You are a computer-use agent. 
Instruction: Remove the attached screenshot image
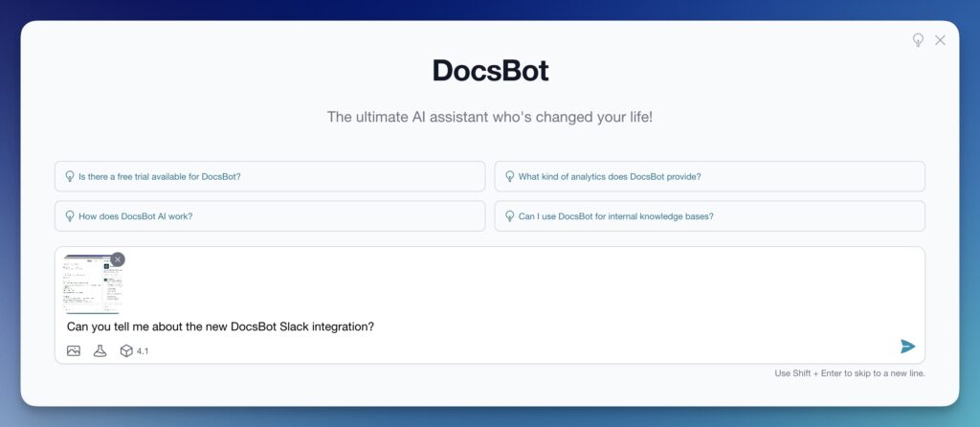tap(118, 259)
